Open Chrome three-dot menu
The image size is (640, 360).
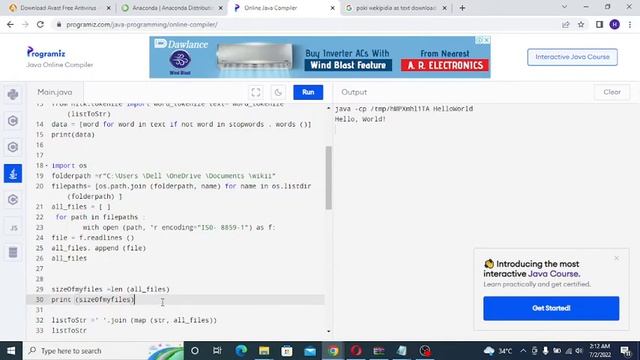pos(630,24)
